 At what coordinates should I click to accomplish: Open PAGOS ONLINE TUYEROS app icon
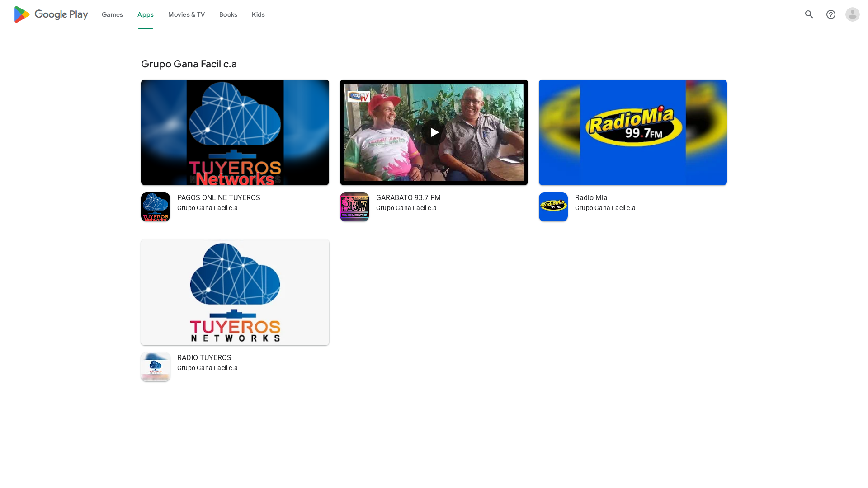156,207
